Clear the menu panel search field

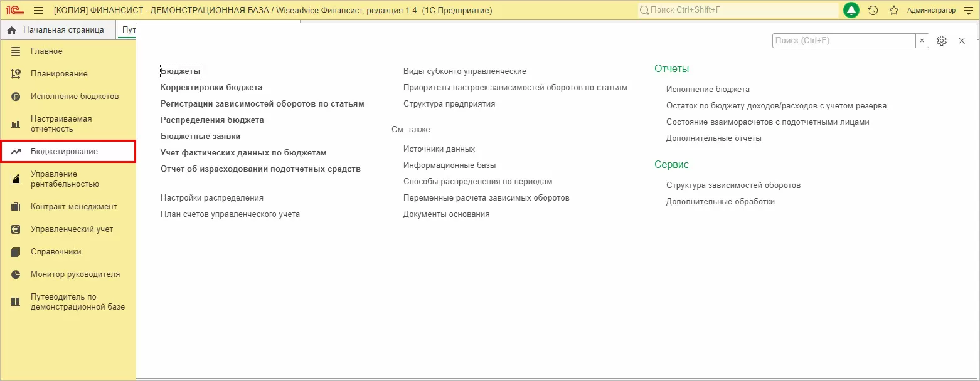[922, 40]
